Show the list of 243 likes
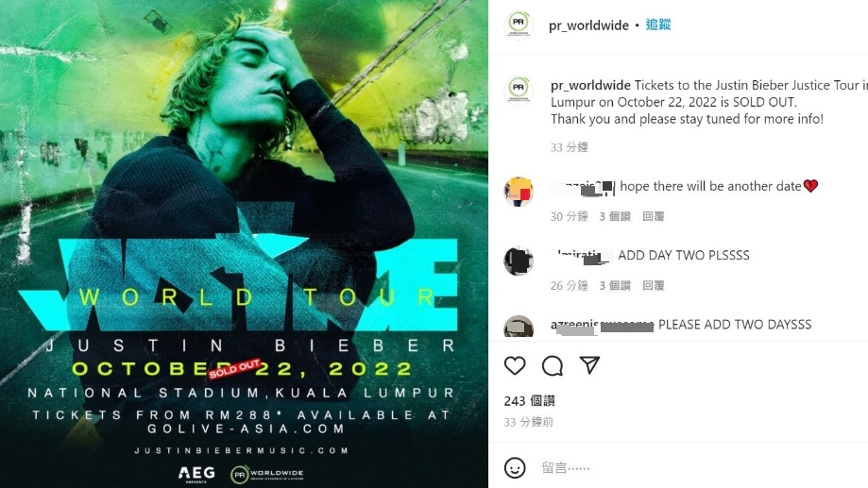This screenshot has height=488, width=868. 529,401
